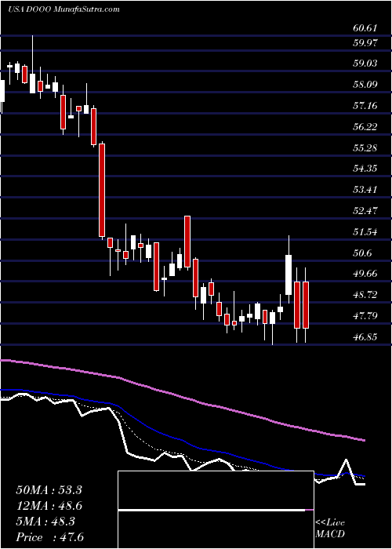
Task: Click the 59.97 price axis label
Action: point(364,42)
